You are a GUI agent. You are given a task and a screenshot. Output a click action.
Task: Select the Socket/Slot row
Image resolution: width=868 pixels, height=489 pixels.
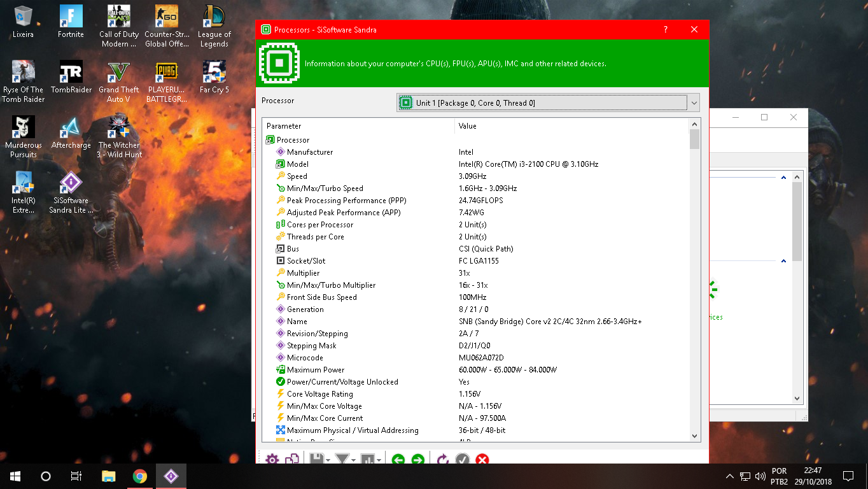click(x=476, y=261)
